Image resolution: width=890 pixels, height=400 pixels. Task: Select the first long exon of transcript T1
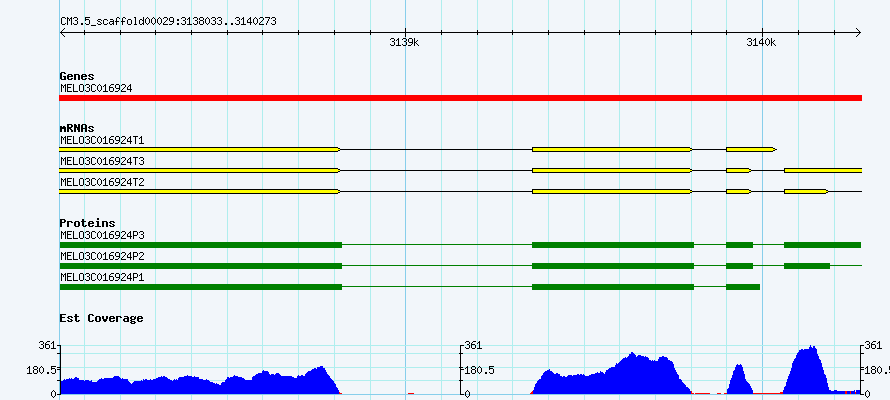tap(200, 149)
